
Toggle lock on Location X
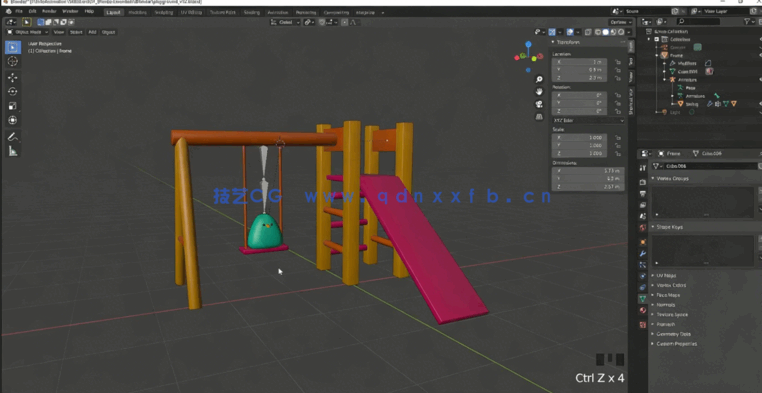click(x=618, y=62)
